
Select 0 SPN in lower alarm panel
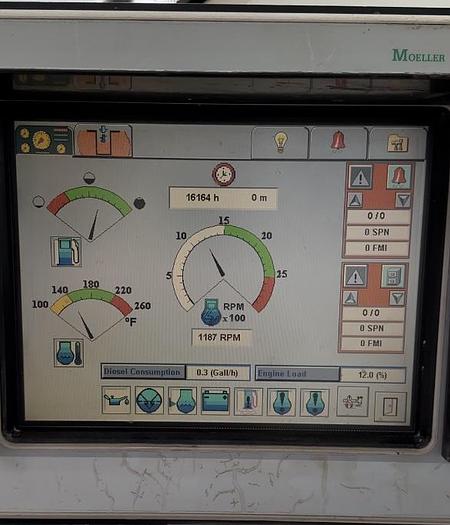pyautogui.click(x=372, y=328)
